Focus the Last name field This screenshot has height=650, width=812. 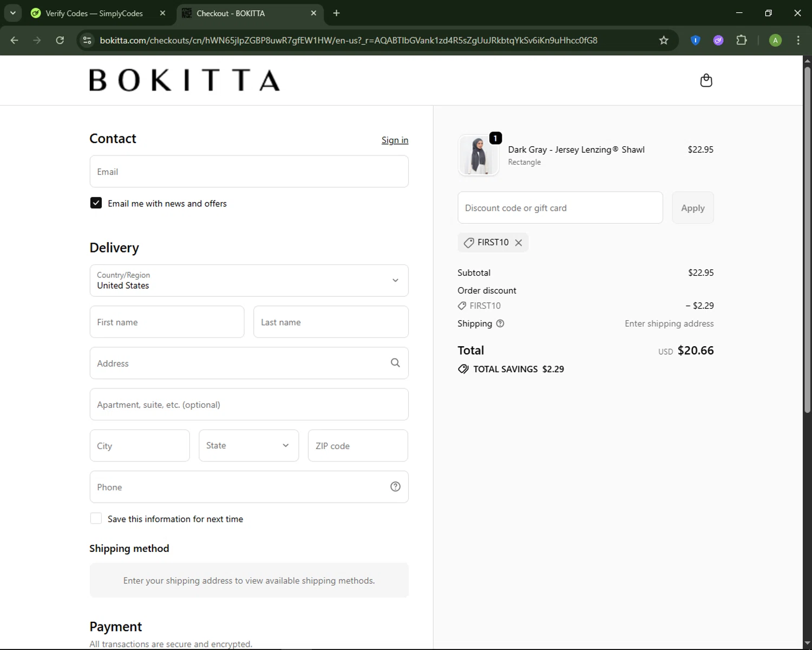click(331, 322)
